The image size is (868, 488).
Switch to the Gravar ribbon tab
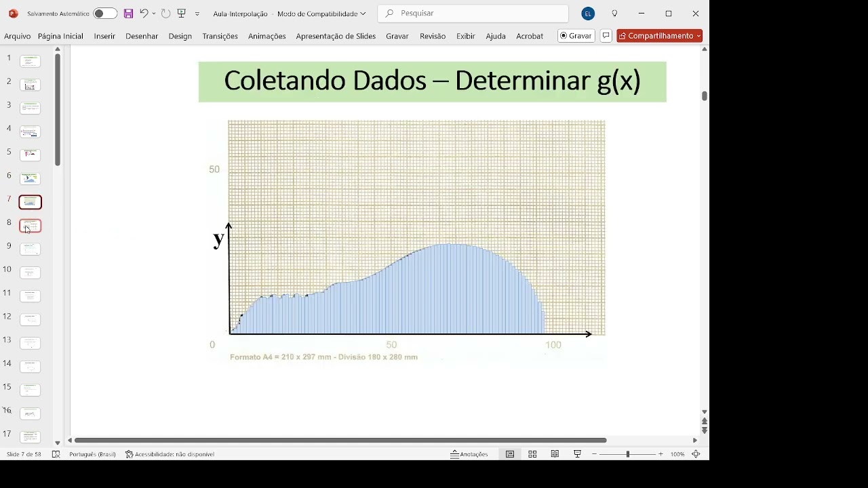[397, 36]
